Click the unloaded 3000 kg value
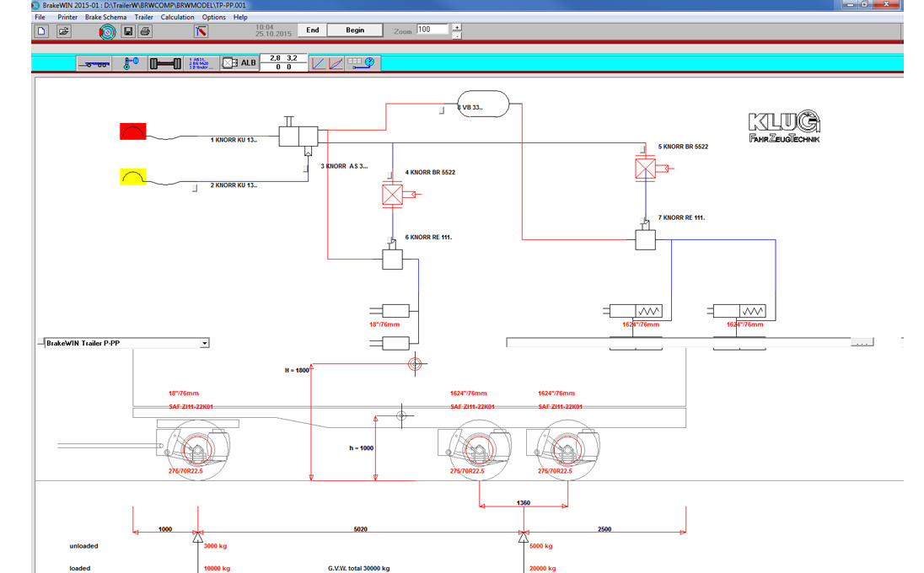Viewport: 924px width, 573px height. pyautogui.click(x=215, y=546)
